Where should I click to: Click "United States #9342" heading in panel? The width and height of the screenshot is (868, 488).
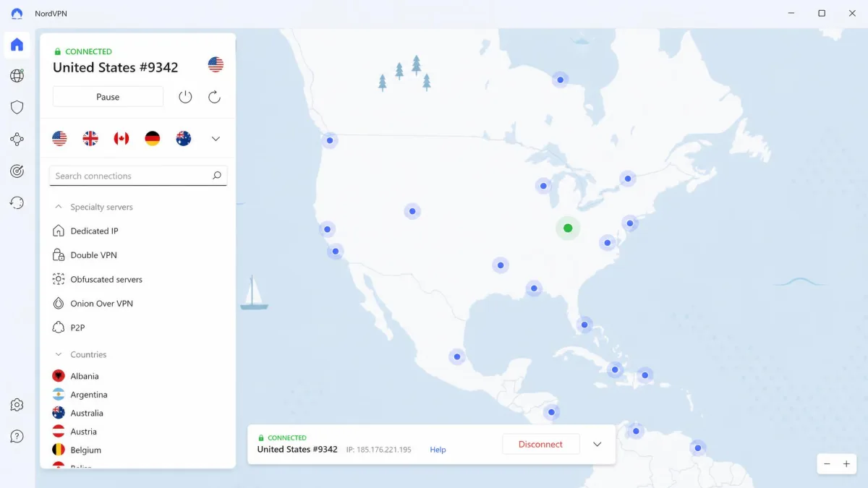(x=115, y=67)
